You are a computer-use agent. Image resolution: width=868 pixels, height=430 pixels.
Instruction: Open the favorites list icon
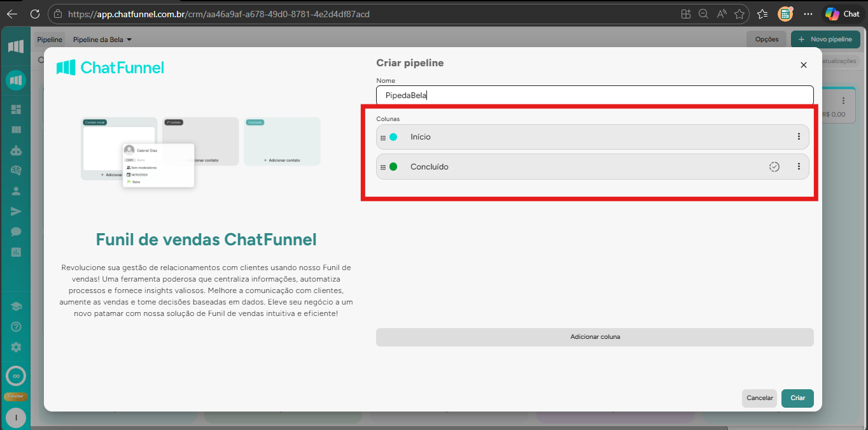pos(762,13)
